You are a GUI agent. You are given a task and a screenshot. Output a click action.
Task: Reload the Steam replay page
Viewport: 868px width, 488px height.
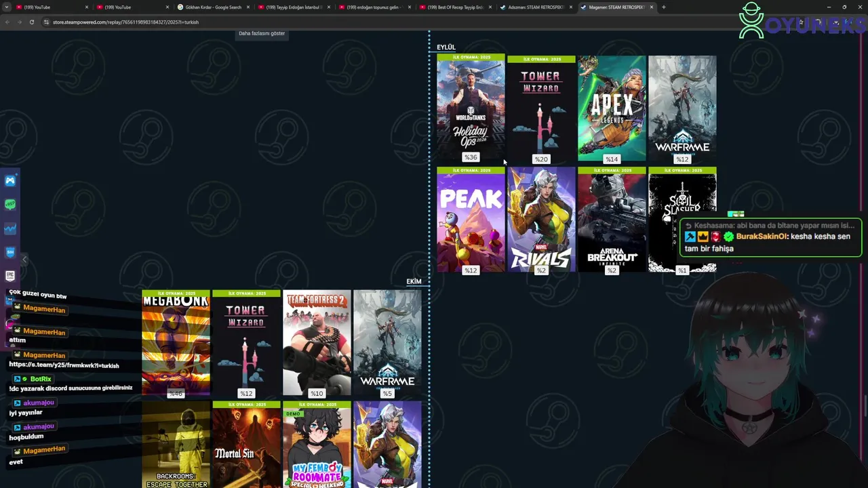[31, 22]
